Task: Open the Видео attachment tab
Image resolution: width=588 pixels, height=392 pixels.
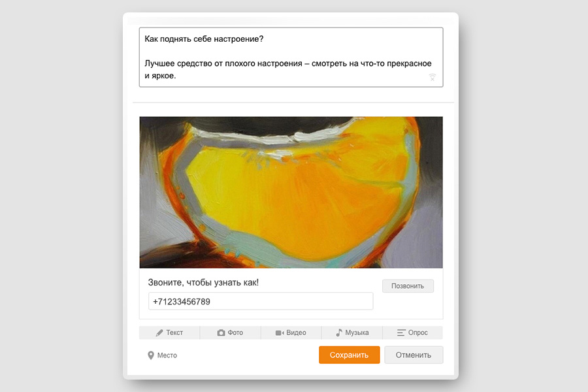Action: pyautogui.click(x=291, y=333)
